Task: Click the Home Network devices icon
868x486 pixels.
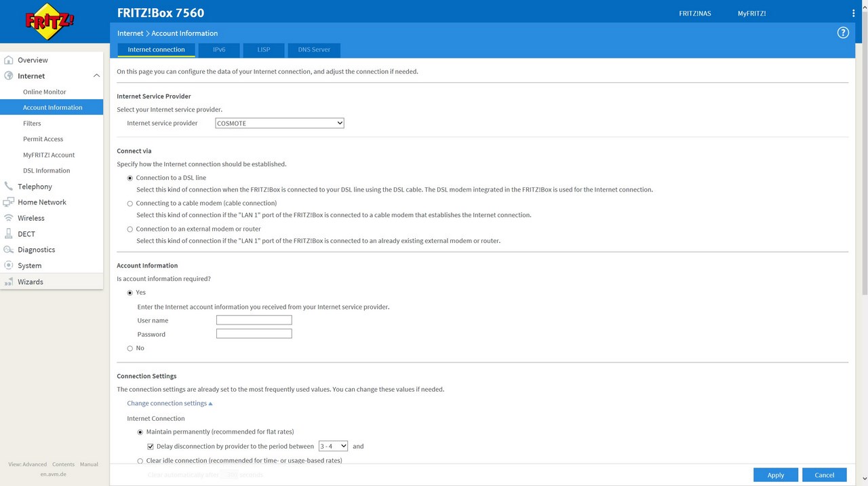Action: tap(9, 202)
